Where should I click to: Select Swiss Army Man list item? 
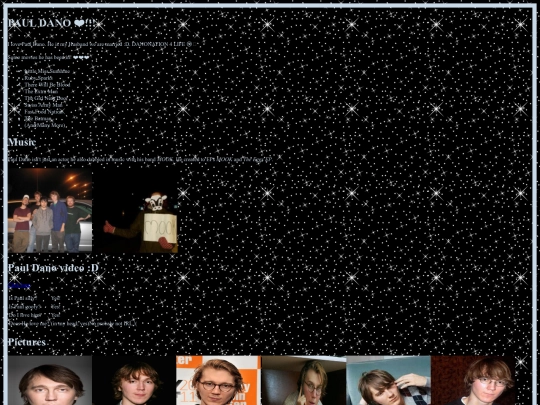pos(43,105)
